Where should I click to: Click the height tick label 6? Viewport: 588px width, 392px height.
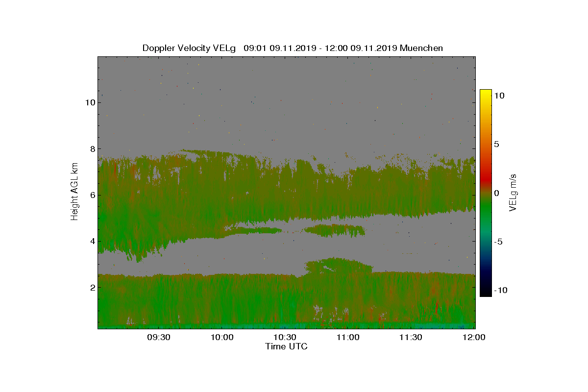pos(92,195)
